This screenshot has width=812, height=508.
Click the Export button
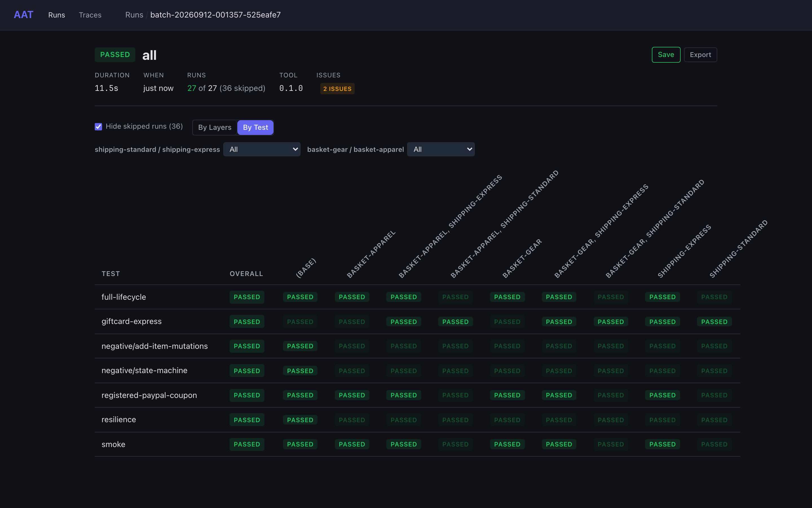[700, 55]
